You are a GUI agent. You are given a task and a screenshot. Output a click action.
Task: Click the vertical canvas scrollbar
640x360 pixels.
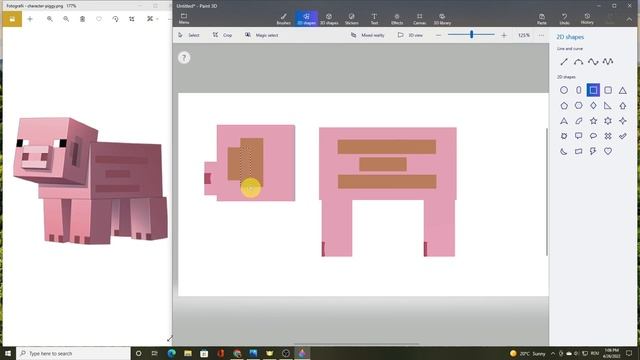click(x=547, y=192)
